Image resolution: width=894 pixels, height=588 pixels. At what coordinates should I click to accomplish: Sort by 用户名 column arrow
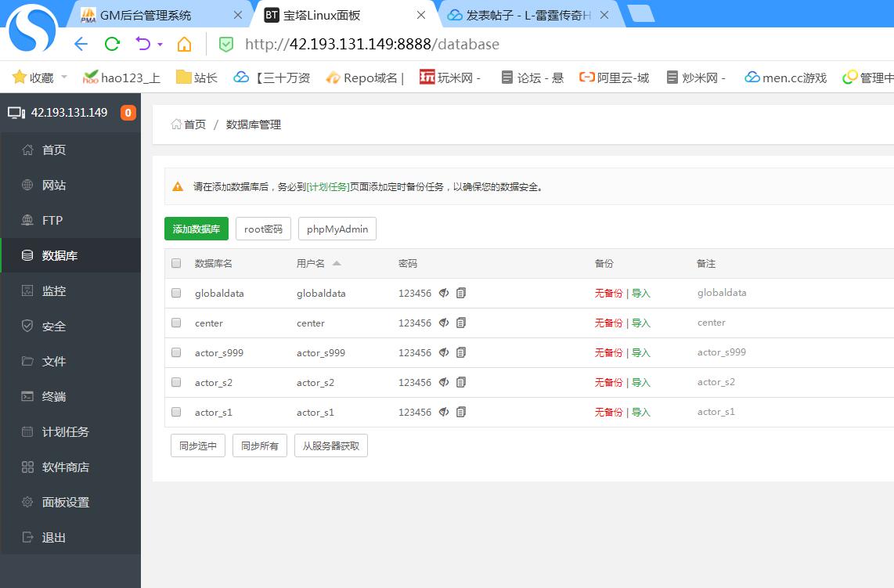tap(337, 263)
